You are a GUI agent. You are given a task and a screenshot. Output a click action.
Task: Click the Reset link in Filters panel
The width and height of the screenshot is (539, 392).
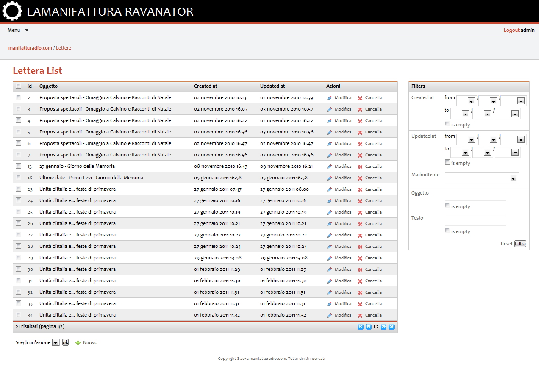(x=507, y=243)
